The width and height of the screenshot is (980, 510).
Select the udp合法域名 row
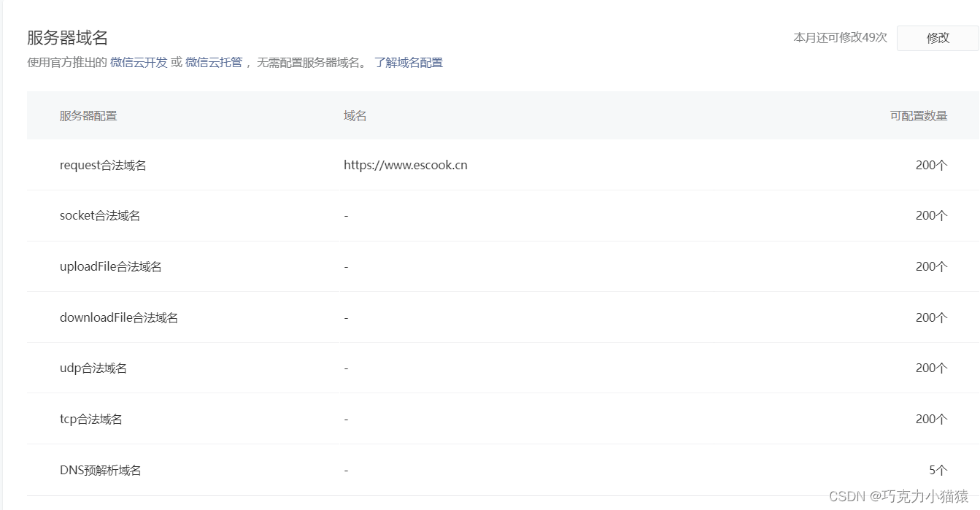[94, 368]
